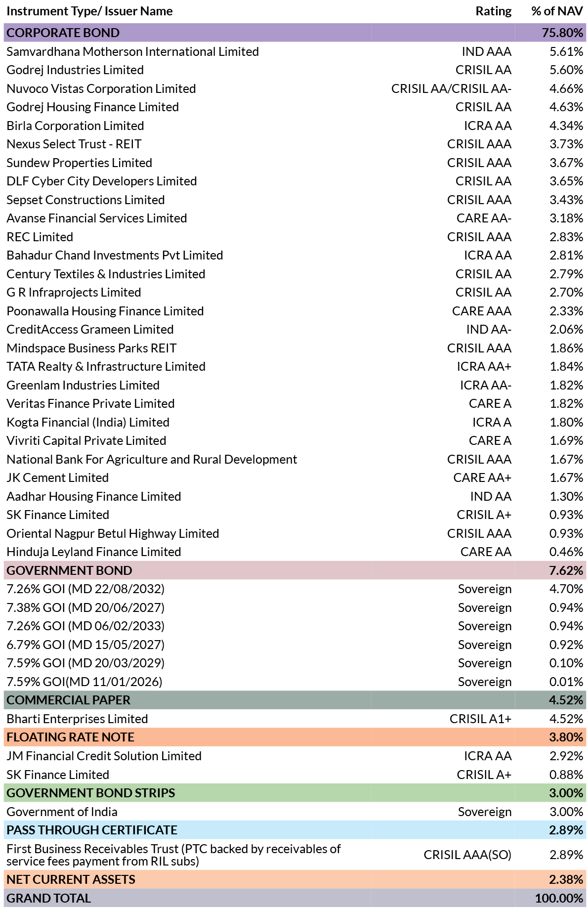
Task: Select the COMMERCIAL PAPER section header
Action: [295, 700]
